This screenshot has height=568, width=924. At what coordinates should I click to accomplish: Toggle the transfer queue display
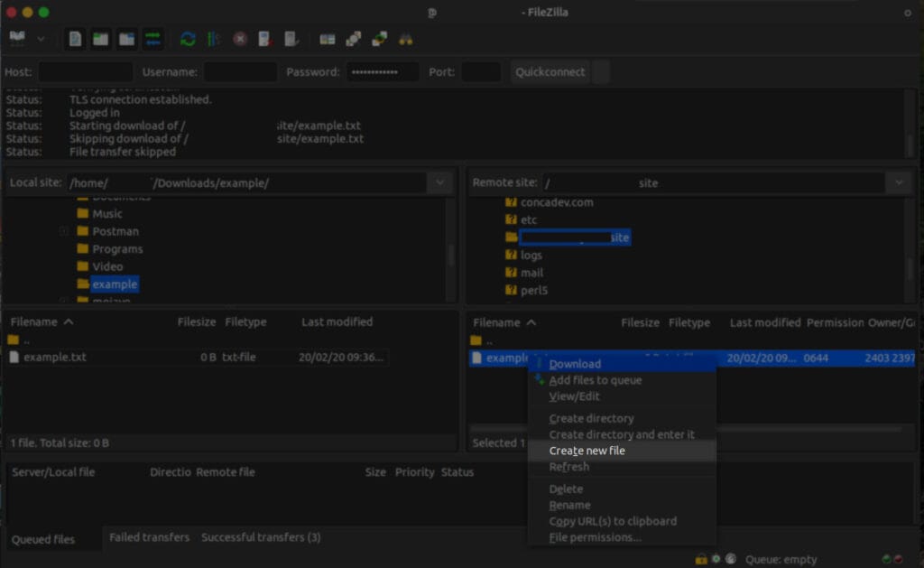pos(152,39)
